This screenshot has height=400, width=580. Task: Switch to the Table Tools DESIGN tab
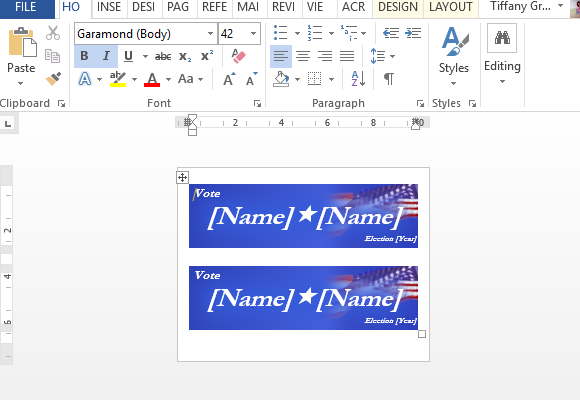coord(398,7)
